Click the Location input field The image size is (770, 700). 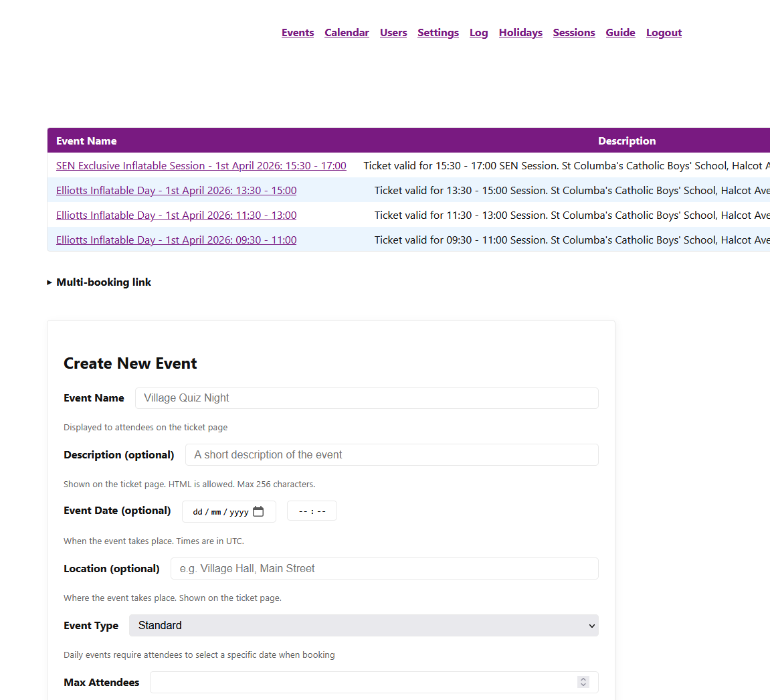click(384, 569)
